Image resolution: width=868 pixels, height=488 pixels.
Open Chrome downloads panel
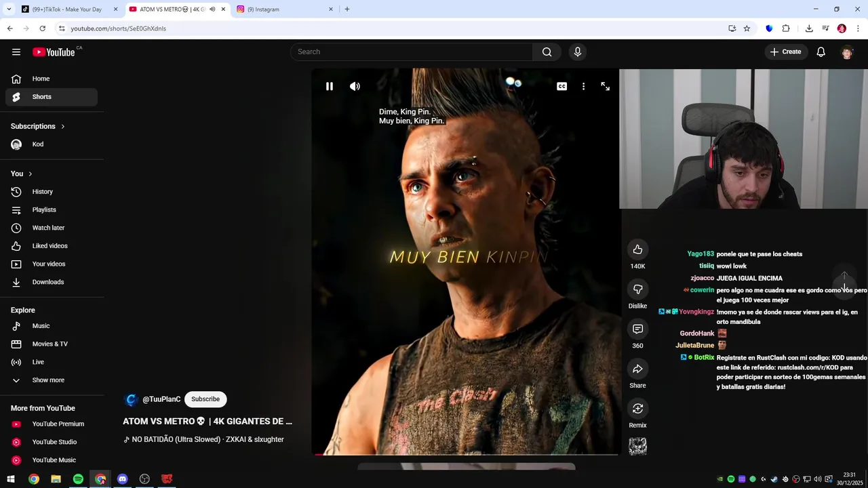[x=809, y=28]
